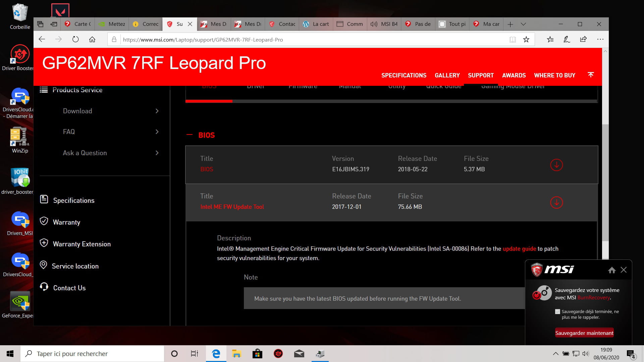The width and height of the screenshot is (644, 362).
Task: Select SUPPORT in the red header
Action: point(481,75)
